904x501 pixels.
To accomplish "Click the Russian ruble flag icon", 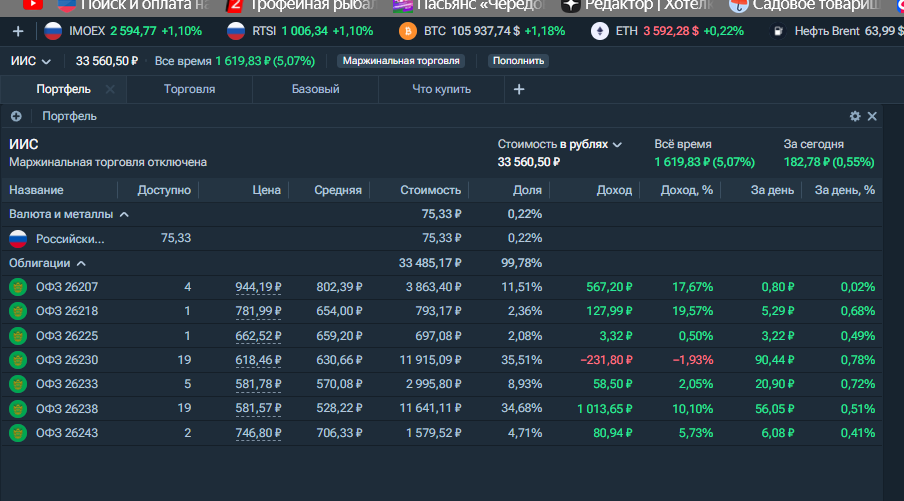I will pos(18,239).
